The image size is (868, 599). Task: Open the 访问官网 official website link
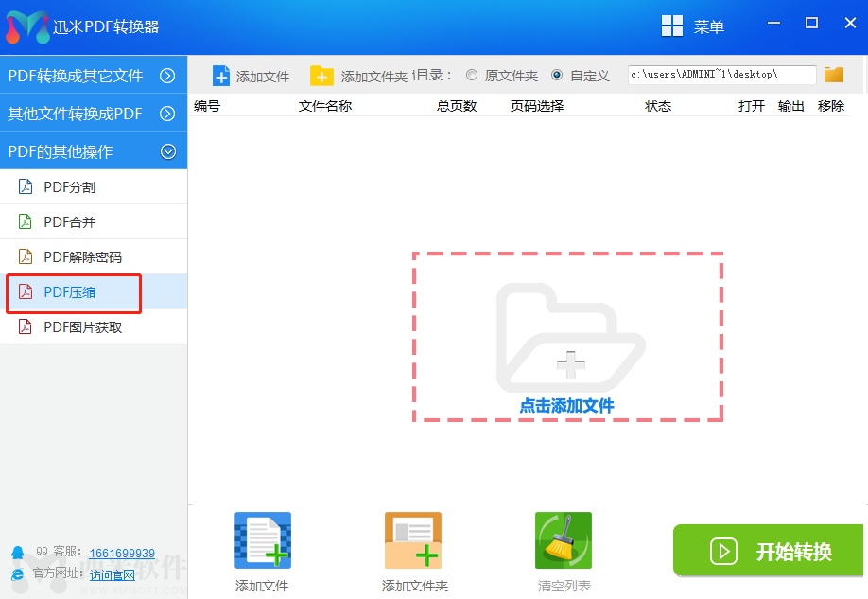112,574
